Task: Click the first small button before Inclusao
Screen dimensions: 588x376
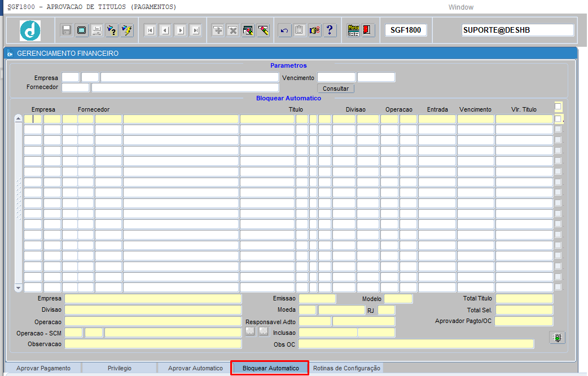Action: 250,331
